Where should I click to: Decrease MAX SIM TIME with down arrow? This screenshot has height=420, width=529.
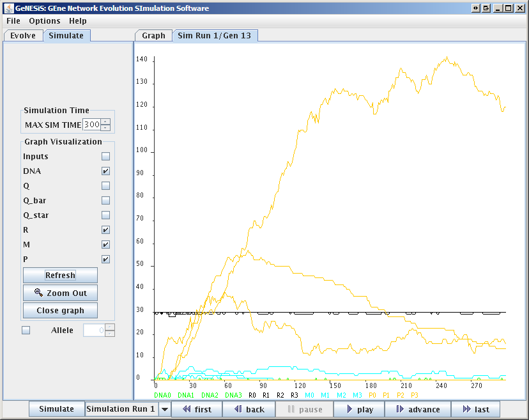106,128
